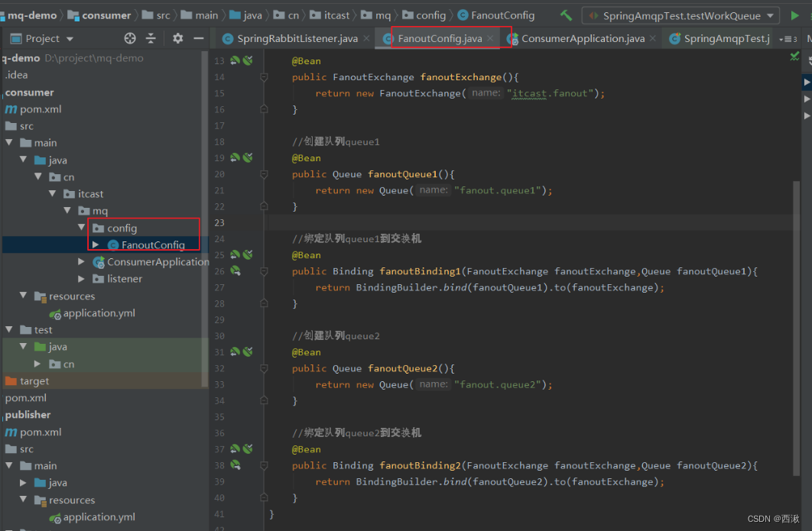Click the config breadcrumb in the navigation bar
812x531 pixels.
[x=424, y=15]
